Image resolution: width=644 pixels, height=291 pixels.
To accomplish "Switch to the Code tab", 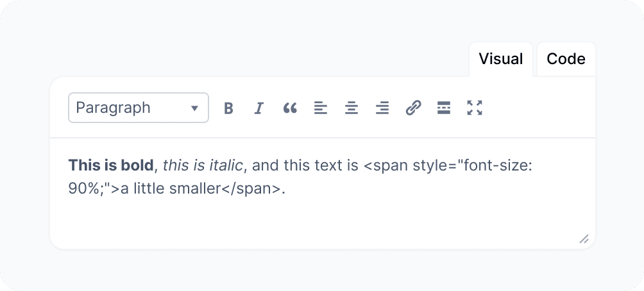I will click(566, 59).
